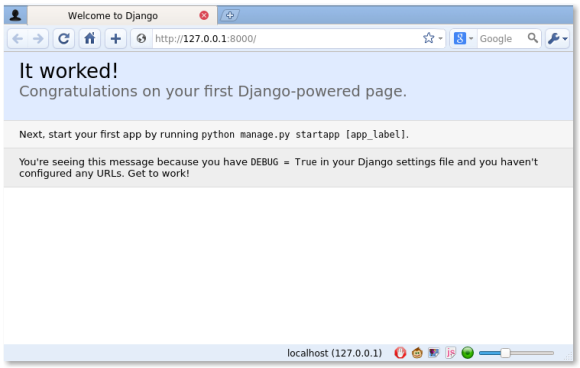580x368 pixels.
Task: Expand the wrench menu dropdown arrow
Action: coord(565,39)
